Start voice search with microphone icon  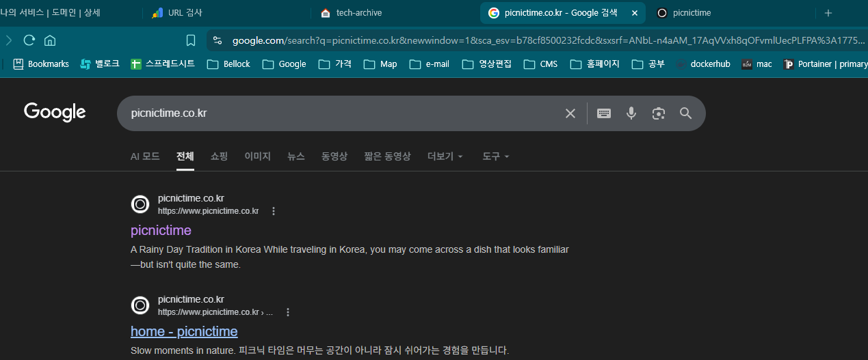(631, 113)
